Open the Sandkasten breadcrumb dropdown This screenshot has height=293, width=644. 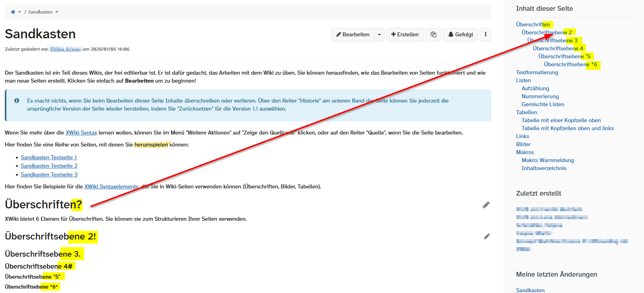click(57, 12)
